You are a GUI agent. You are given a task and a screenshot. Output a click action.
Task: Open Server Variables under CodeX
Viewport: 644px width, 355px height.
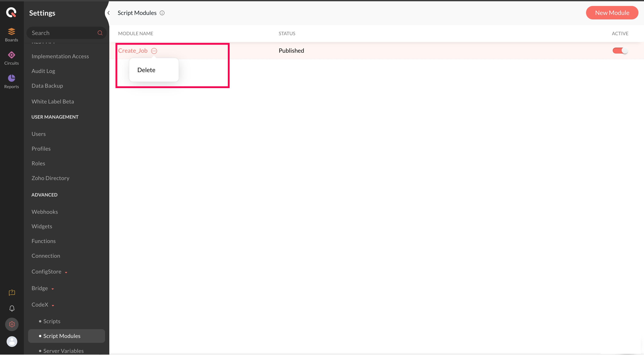[64, 351]
